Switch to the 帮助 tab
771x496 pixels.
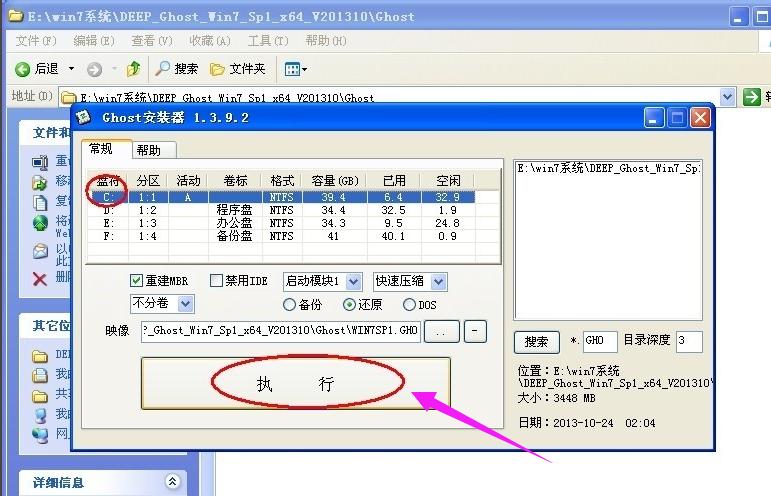(x=148, y=150)
